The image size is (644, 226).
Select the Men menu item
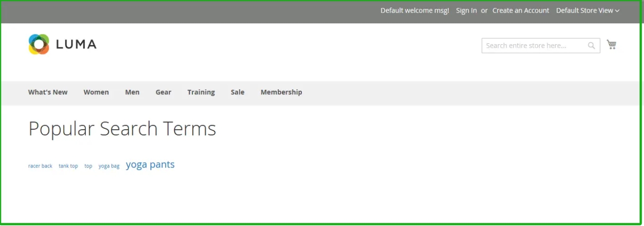click(132, 92)
